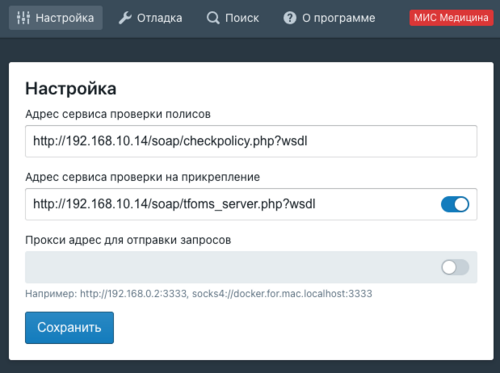Click the sliders icon beside Настройка
Screen dimensions: 500x373
point(23,18)
